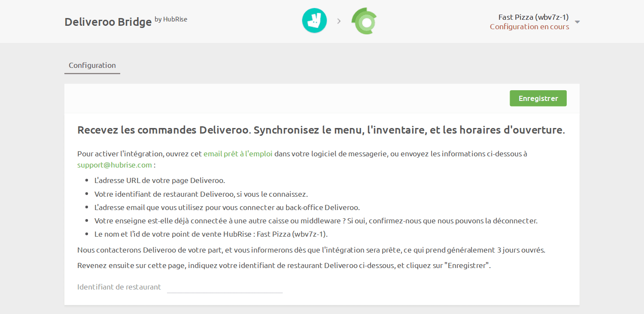Click the Enregistrer button

(538, 98)
